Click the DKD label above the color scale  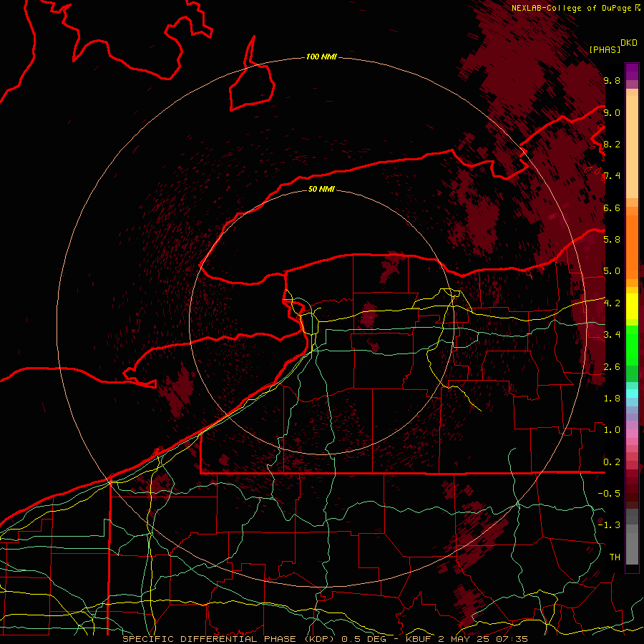[629, 43]
